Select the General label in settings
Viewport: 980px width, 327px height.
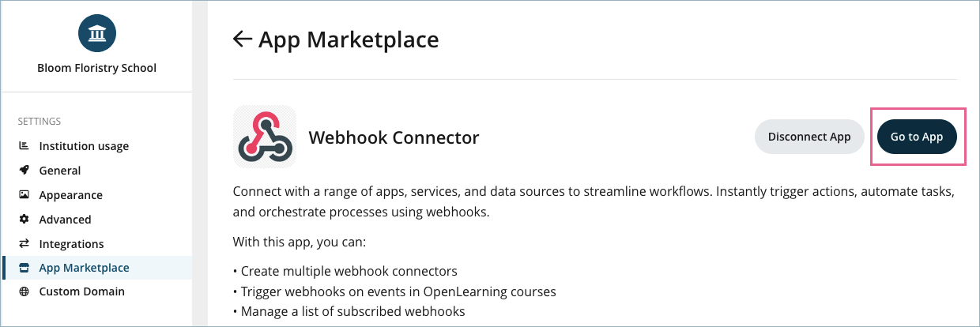point(60,171)
